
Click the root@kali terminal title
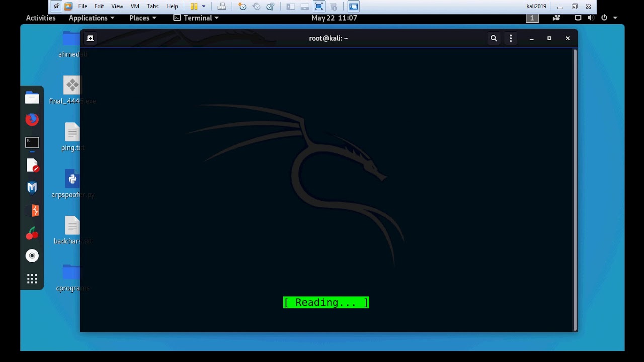[x=329, y=38]
